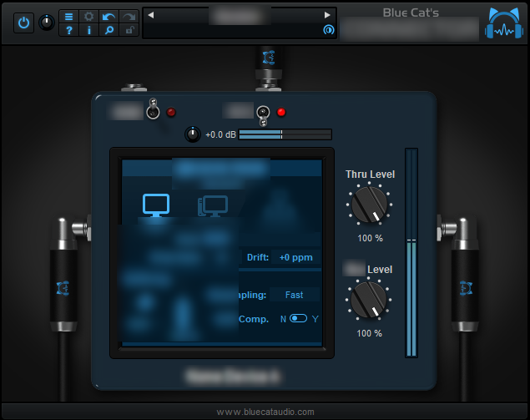Flip the right toggle switch near red LED
This screenshot has height=420, width=530.
point(263,115)
